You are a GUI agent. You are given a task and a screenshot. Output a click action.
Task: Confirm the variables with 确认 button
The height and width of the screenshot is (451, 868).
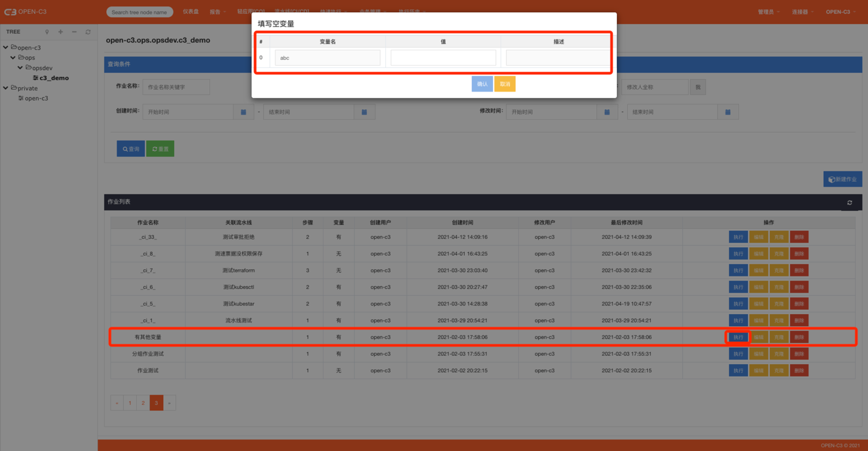[x=482, y=84]
